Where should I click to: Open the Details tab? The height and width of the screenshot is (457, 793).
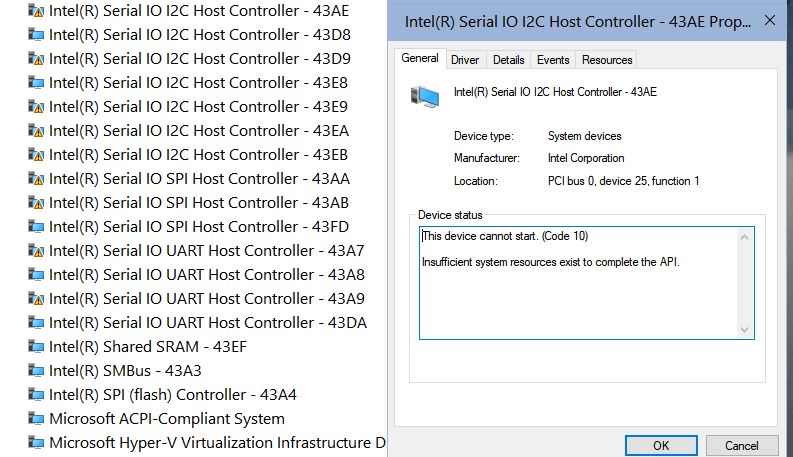tap(508, 60)
